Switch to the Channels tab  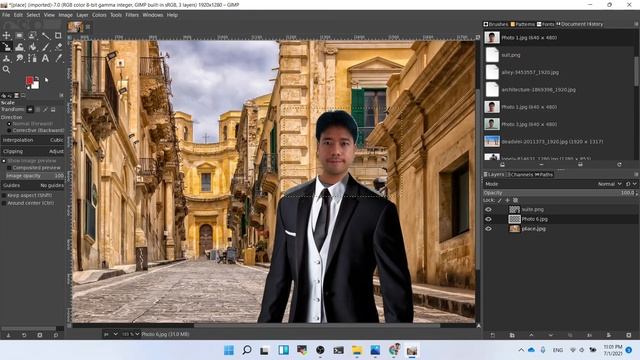point(520,175)
